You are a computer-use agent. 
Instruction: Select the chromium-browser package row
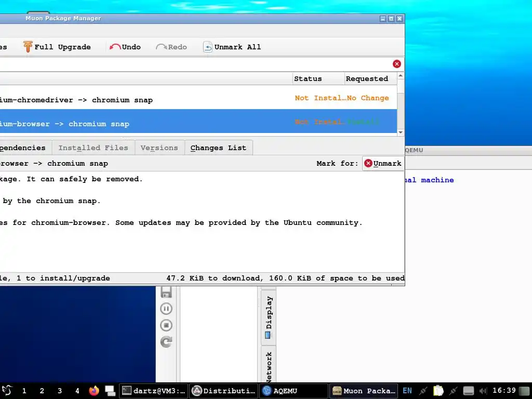pos(198,122)
